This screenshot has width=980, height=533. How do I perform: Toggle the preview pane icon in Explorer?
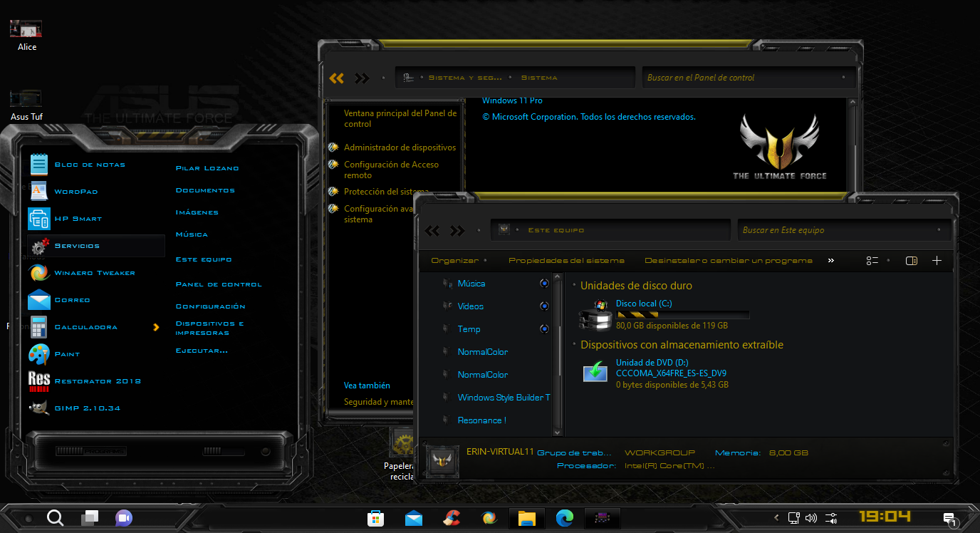click(x=911, y=261)
